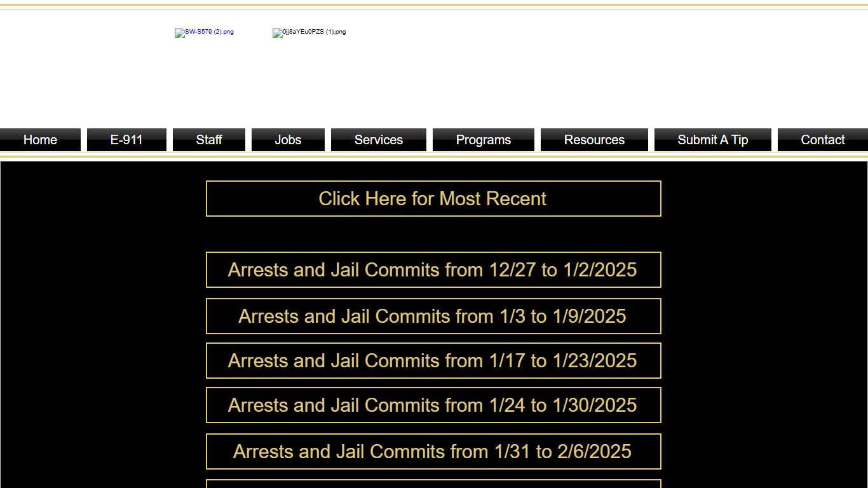The image size is (868, 488).
Task: Select the Staff navigation item
Action: point(209,139)
